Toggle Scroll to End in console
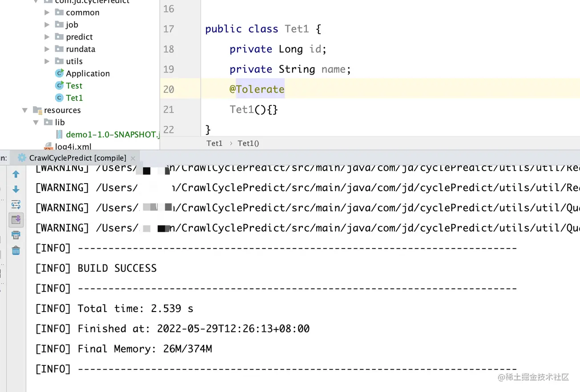580x392 pixels. tap(16, 220)
